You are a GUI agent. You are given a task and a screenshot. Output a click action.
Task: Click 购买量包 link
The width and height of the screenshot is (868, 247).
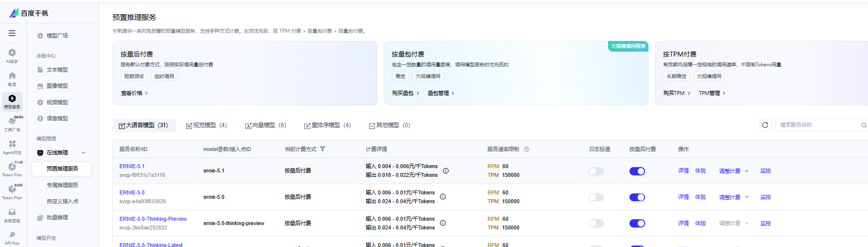[405, 93]
